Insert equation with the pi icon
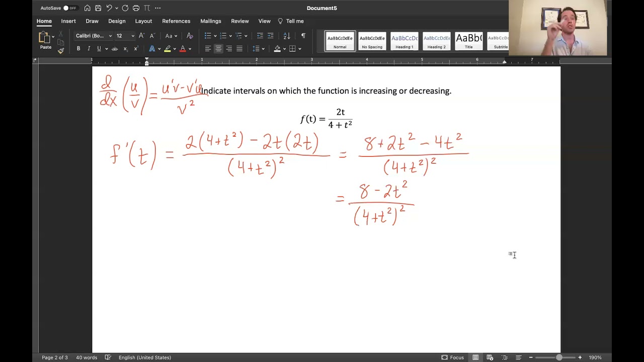644x362 pixels. (147, 8)
